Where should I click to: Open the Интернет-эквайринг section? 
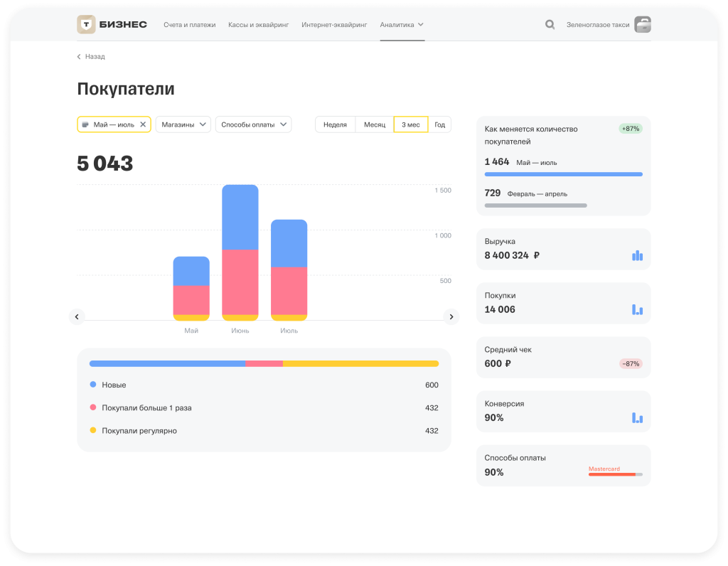click(334, 25)
